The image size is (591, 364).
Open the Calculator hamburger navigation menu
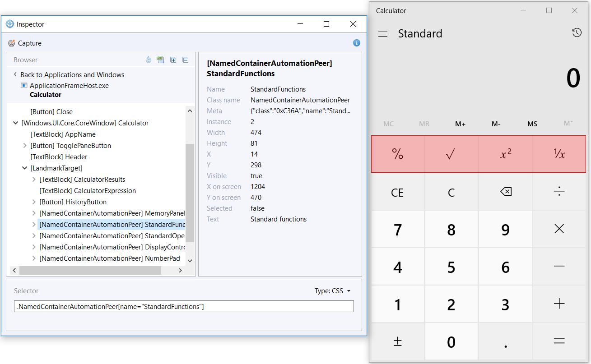click(383, 34)
